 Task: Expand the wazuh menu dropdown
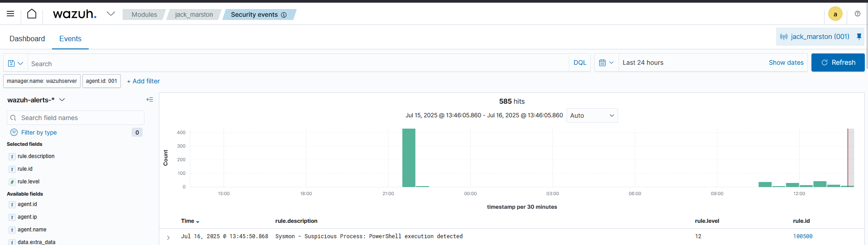pyautogui.click(x=110, y=14)
